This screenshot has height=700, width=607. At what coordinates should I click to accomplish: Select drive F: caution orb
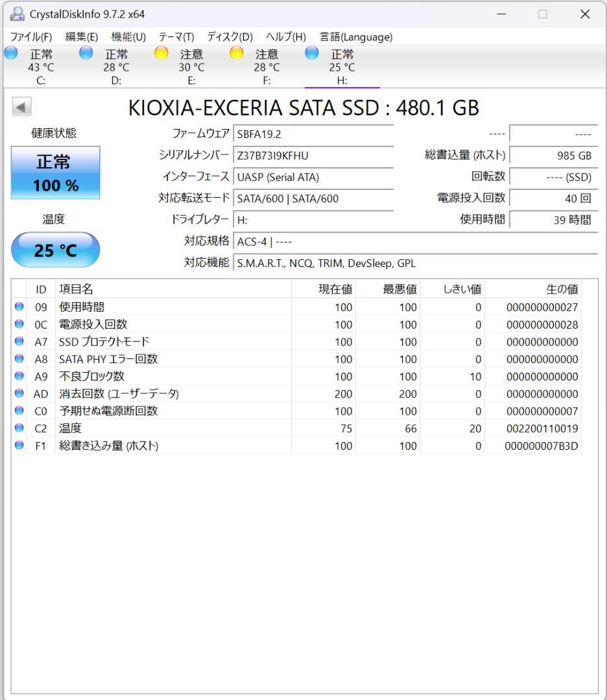pyautogui.click(x=236, y=53)
